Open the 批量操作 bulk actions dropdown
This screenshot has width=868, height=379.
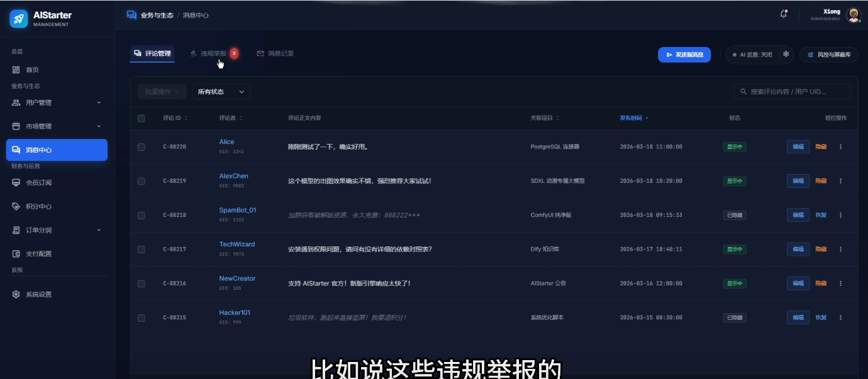[x=162, y=92]
